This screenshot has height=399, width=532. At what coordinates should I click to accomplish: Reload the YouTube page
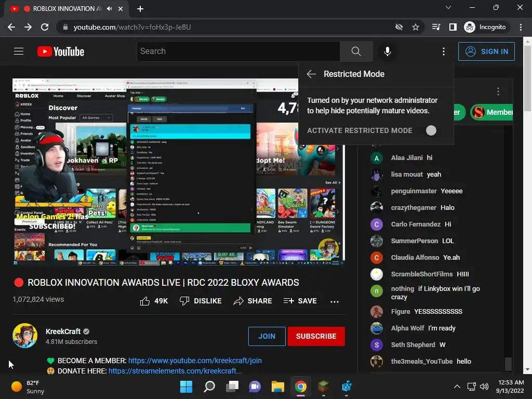[45, 27]
